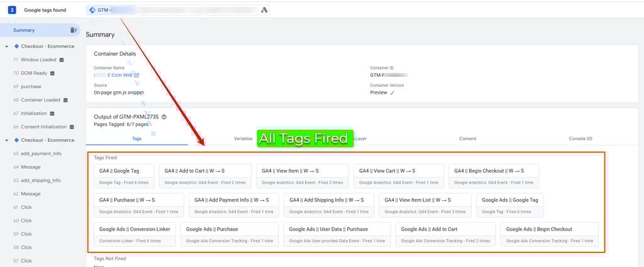
Task: Select the GTM container chip at top
Action: click(112, 10)
